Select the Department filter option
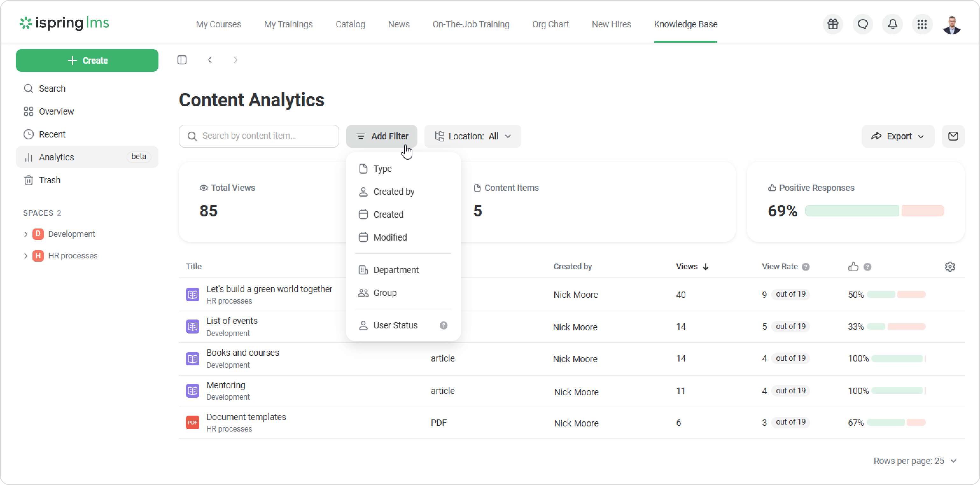980x485 pixels. click(395, 270)
